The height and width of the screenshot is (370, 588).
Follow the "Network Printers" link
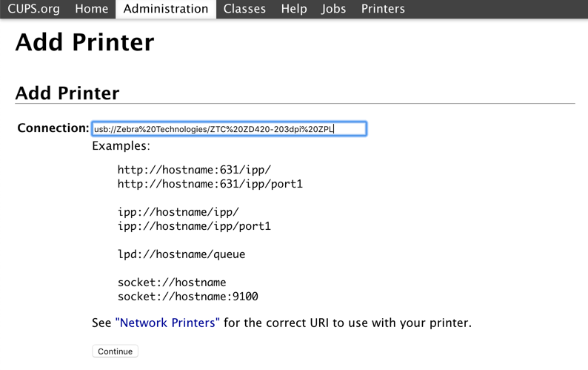(x=167, y=323)
